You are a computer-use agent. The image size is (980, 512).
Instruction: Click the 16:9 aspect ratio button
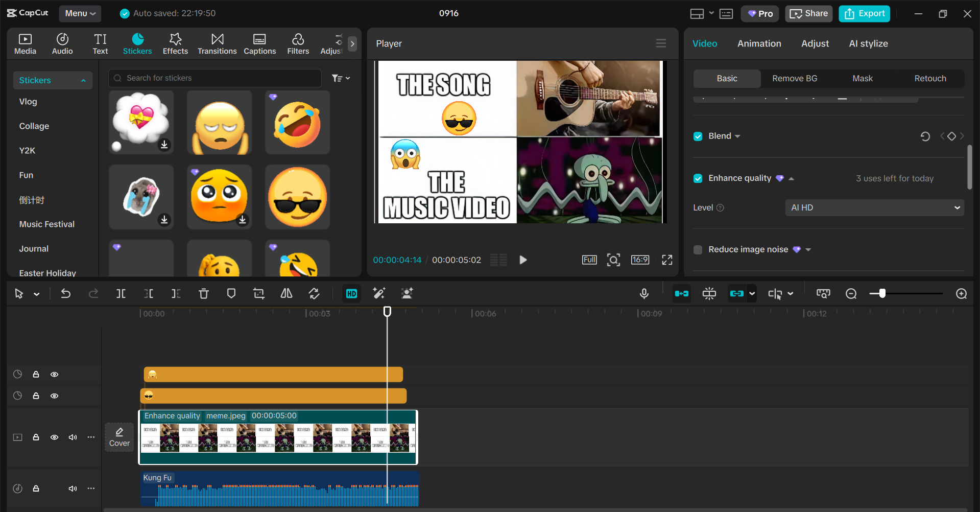pyautogui.click(x=640, y=260)
